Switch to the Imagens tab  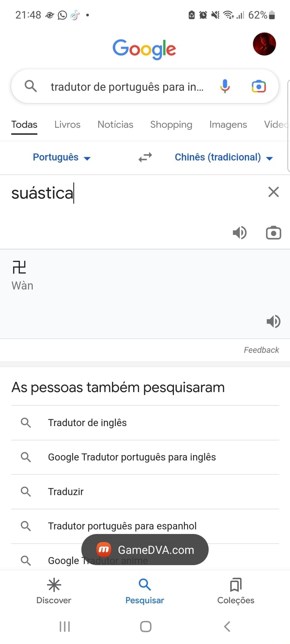(228, 124)
